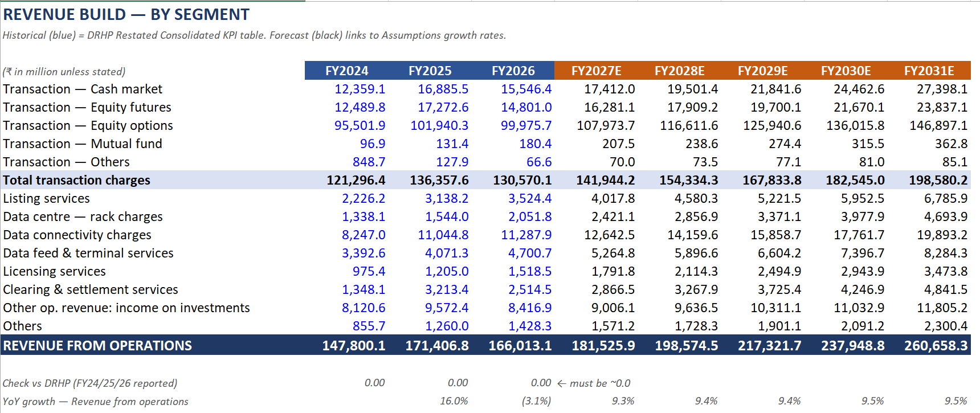This screenshot has width=980, height=413.
Task: Click the Licensing services row label
Action: [55, 271]
